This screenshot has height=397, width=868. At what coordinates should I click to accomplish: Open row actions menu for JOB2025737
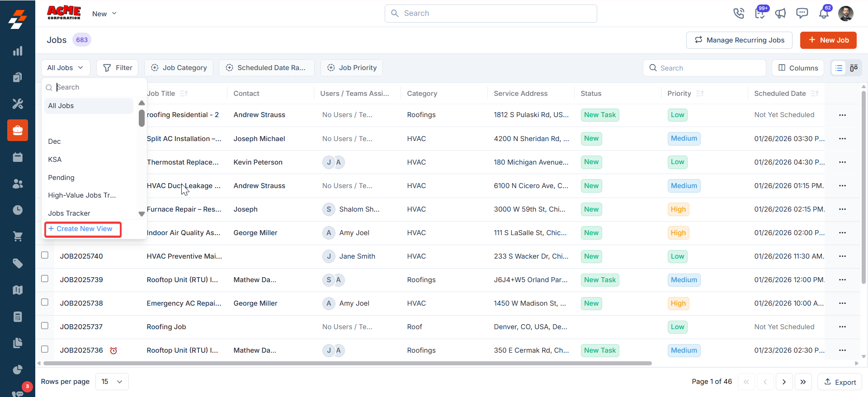(842, 327)
